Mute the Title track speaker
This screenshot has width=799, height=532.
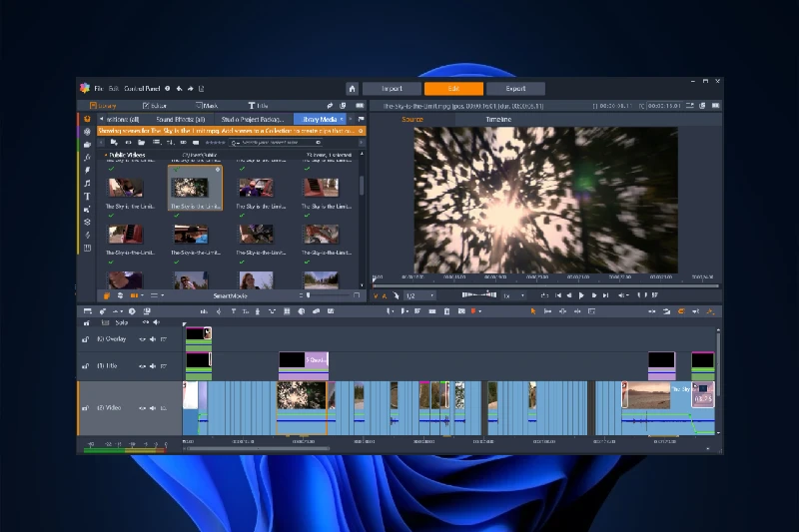pyautogui.click(x=153, y=366)
